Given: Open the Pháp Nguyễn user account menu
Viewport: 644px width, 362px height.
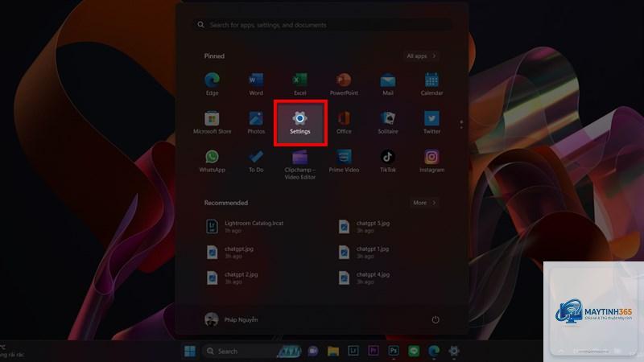Looking at the screenshot, I should point(231,319).
